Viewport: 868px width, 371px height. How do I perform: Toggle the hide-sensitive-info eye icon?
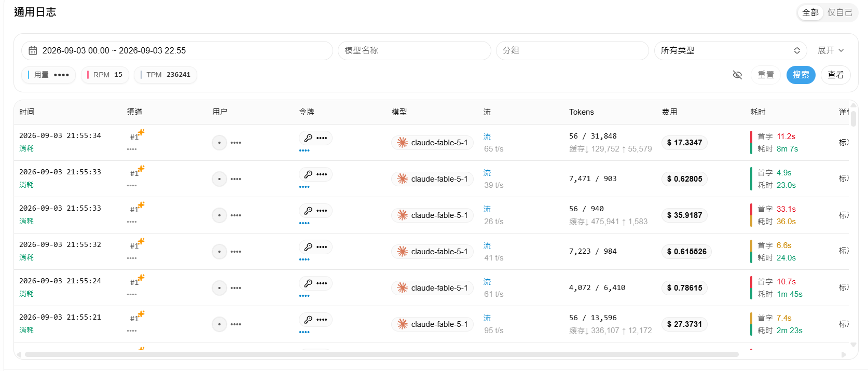737,75
